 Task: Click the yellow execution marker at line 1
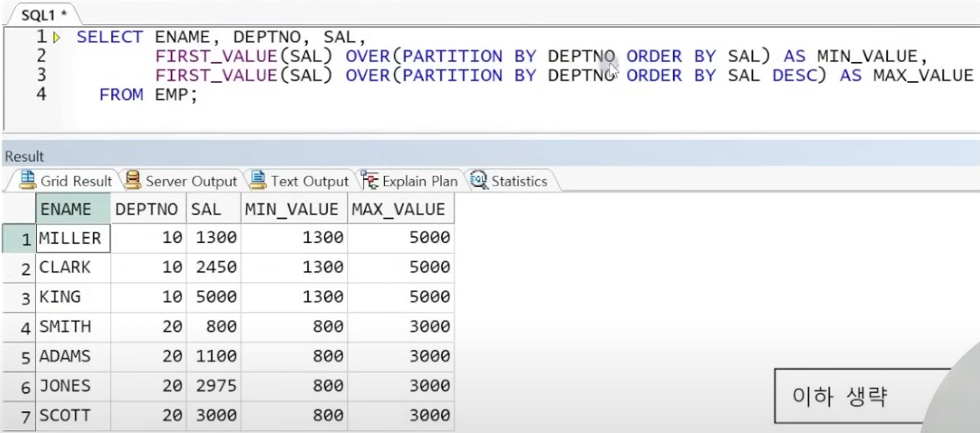(56, 38)
